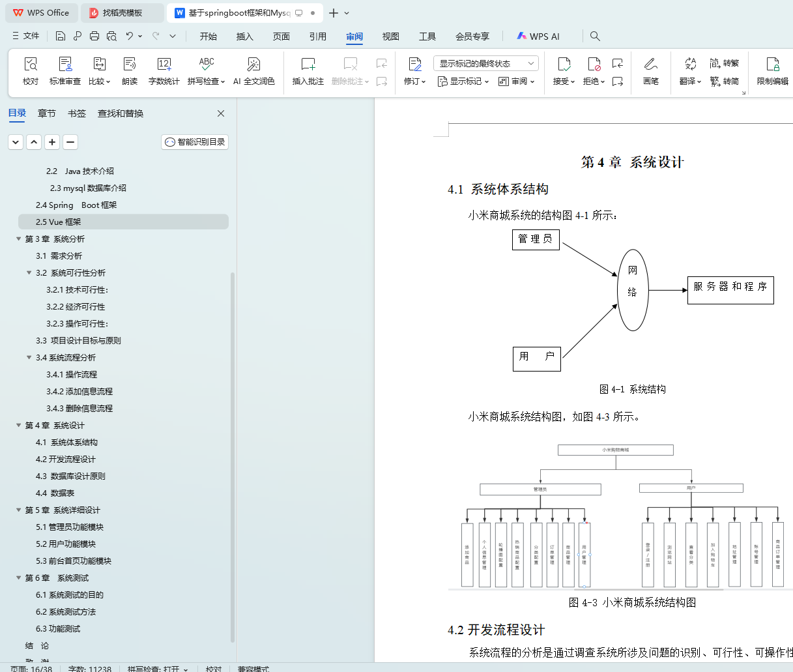793x672 pixels.
Task: Click the 会员专享 ribbon tab
Action: click(x=472, y=37)
